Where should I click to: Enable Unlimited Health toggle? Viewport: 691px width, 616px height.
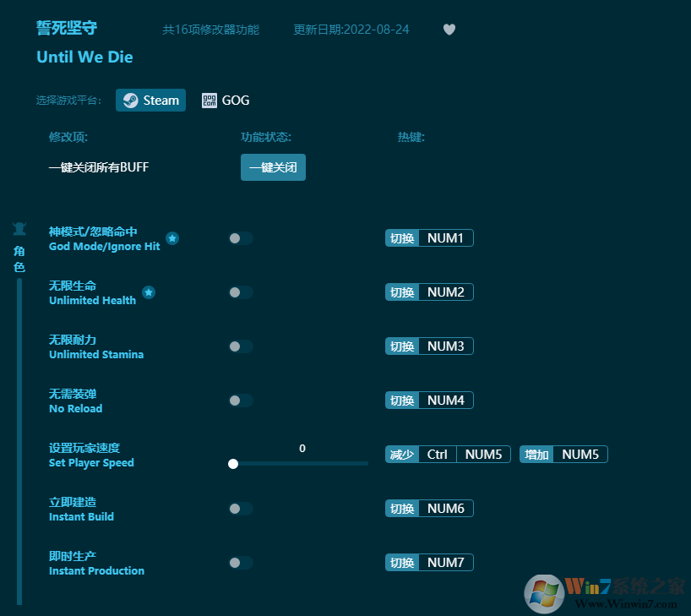pyautogui.click(x=241, y=292)
